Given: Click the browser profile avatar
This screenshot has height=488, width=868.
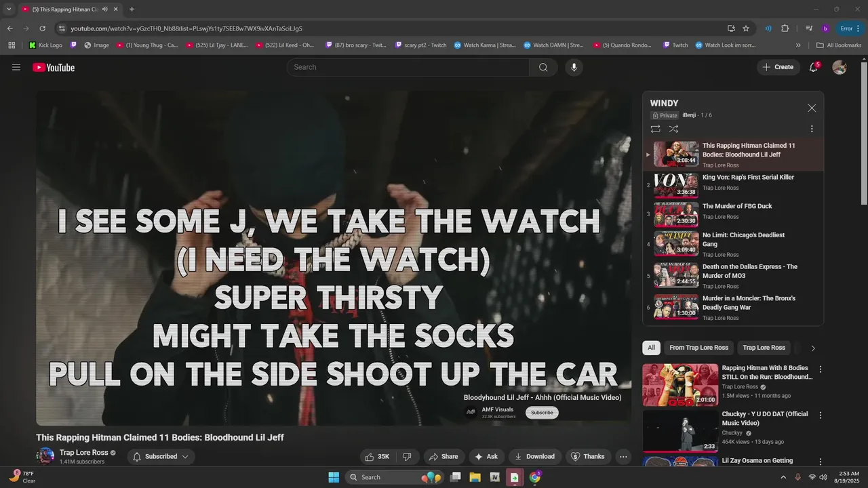Looking at the screenshot, I should point(825,28).
